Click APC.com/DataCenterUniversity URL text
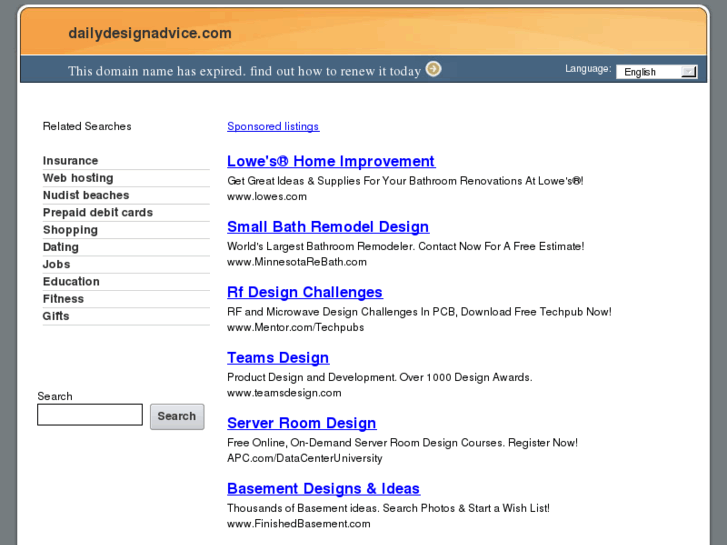Viewport: 727px width, 545px height. coord(305,458)
